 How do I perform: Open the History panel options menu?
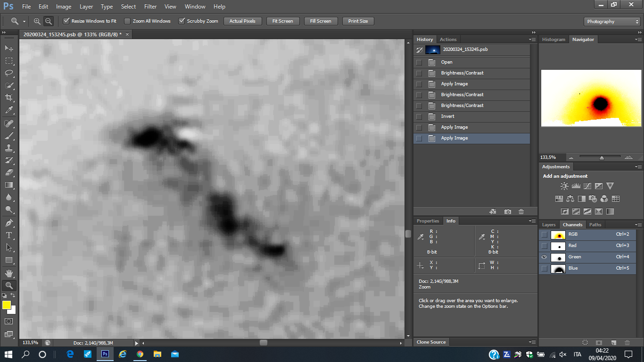[x=532, y=40]
